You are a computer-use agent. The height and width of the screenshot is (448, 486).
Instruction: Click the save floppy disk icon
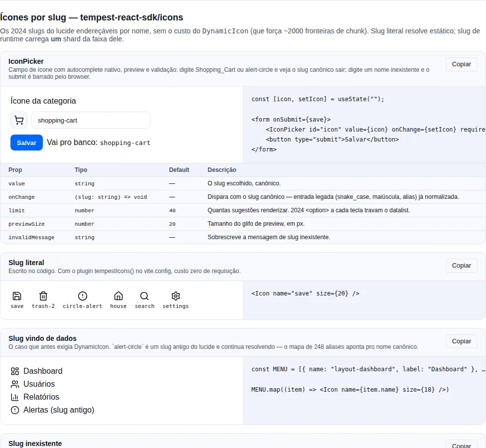(17, 296)
